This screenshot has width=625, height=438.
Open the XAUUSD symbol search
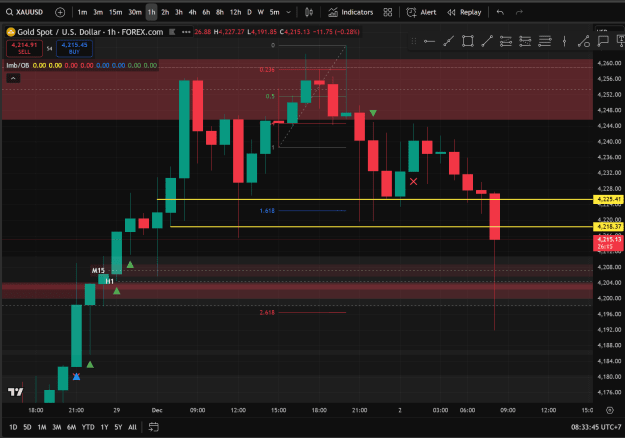tap(25, 12)
